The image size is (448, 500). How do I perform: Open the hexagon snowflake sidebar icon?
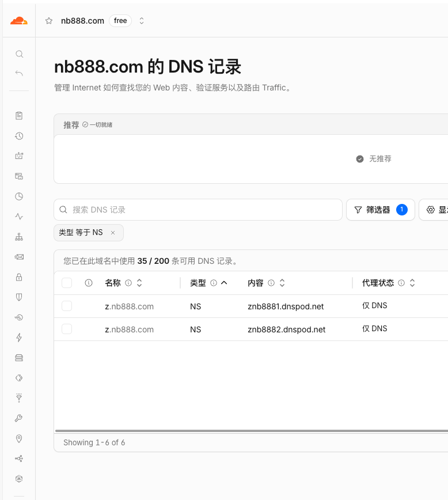pos(19,479)
